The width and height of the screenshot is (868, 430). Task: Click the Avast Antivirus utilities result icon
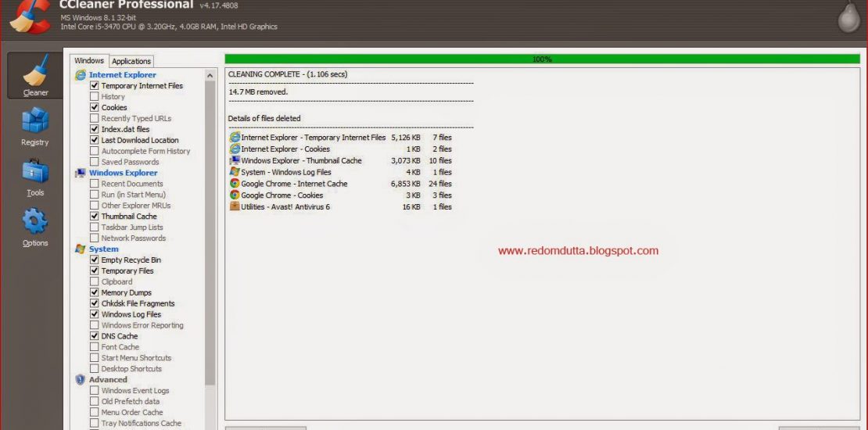click(x=235, y=206)
